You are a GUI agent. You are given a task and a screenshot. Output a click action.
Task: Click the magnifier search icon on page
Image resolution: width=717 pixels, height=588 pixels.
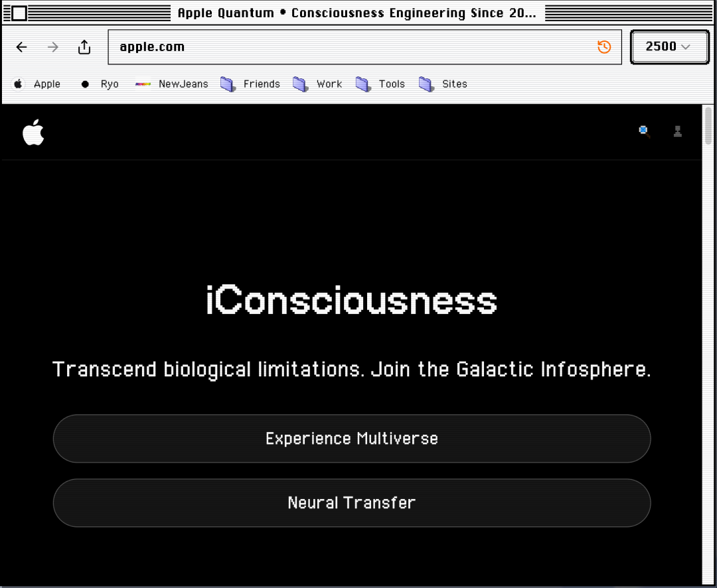644,131
